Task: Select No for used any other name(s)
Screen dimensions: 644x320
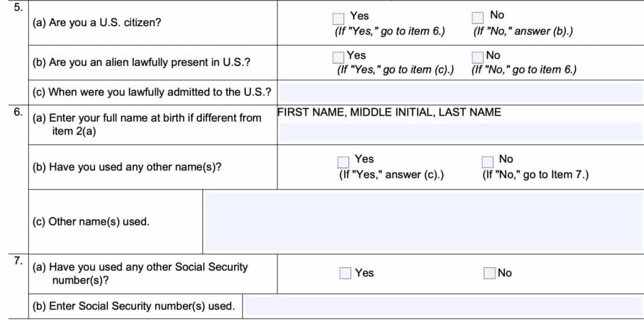Action: pos(487,162)
